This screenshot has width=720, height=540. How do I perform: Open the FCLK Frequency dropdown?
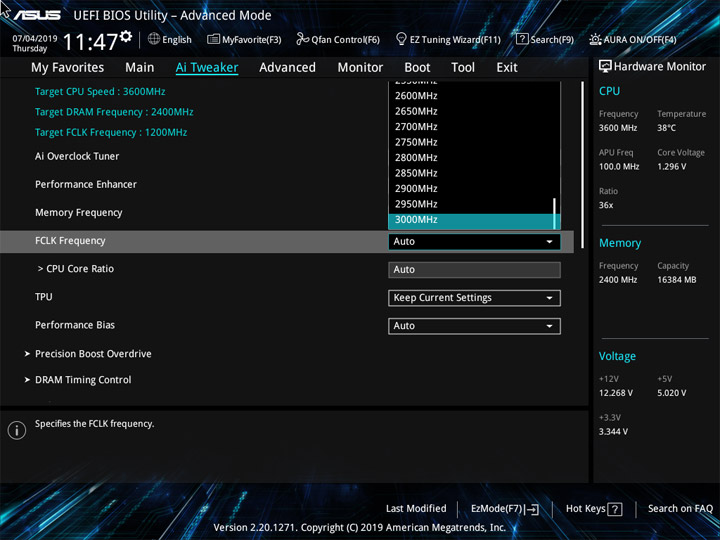coord(474,242)
